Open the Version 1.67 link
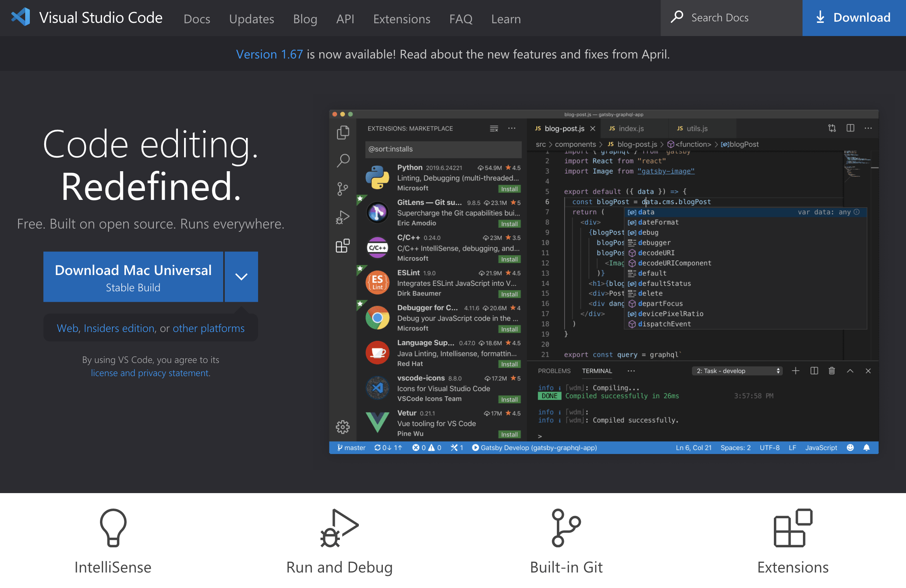906x588 pixels. pos(269,54)
